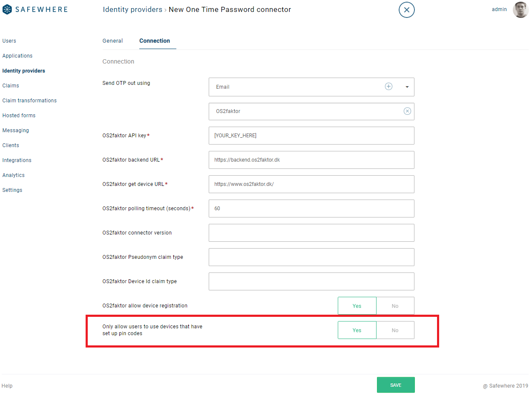Image resolution: width=532 pixels, height=394 pixels.
Task: Edit the OS2faktor API key field
Action: 311,135
